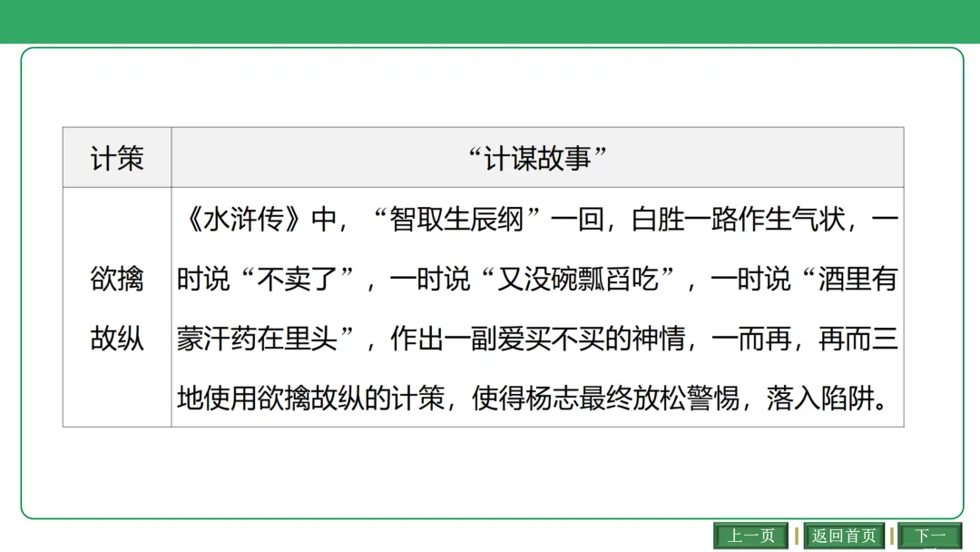Click the line starting 时说“不卖了”
This screenshot has height=552, width=980.
point(537,279)
